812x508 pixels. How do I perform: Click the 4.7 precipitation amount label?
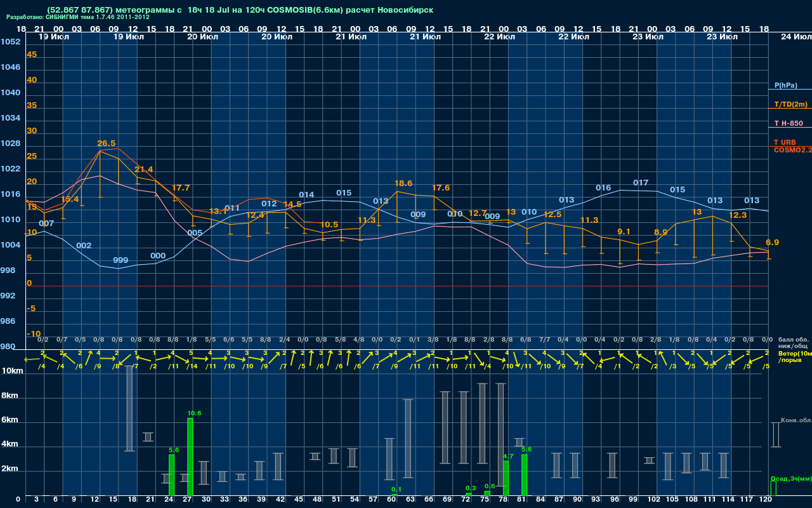tap(508, 457)
